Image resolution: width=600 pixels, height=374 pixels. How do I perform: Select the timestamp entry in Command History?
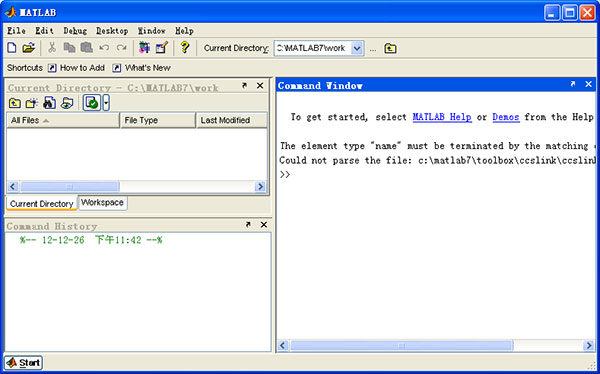pos(91,240)
